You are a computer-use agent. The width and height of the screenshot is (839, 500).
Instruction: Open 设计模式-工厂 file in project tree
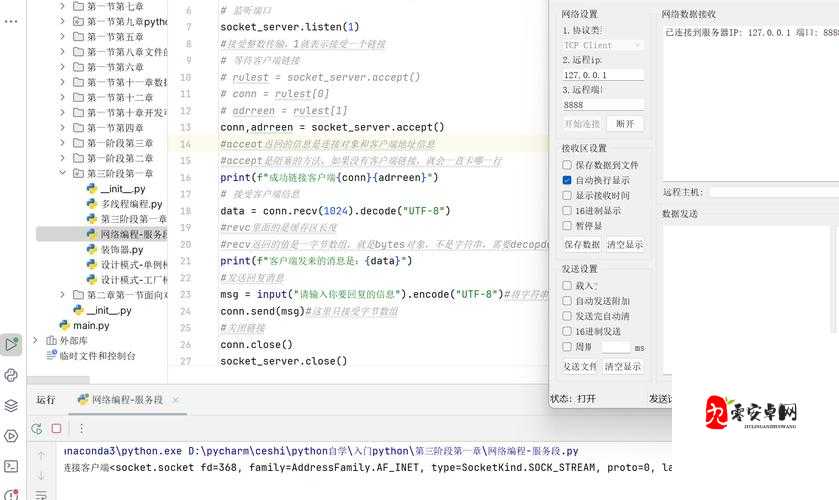127,279
